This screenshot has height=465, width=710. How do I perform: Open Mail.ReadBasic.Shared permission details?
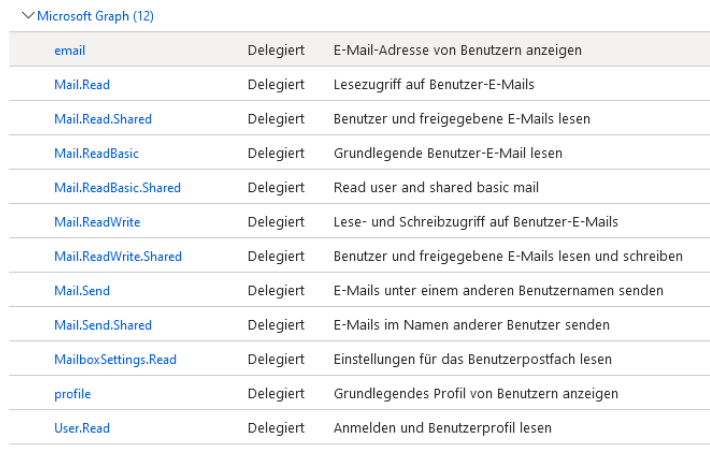117,187
